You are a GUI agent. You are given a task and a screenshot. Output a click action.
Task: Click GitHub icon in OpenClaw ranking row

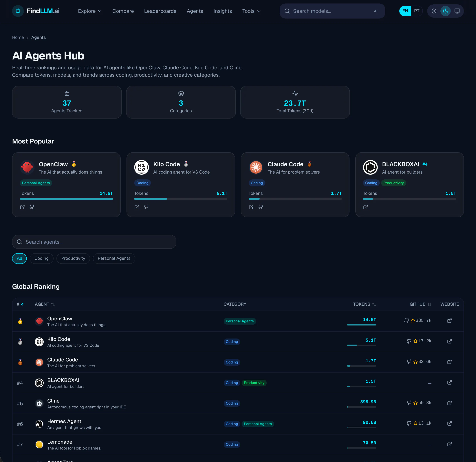click(407, 321)
